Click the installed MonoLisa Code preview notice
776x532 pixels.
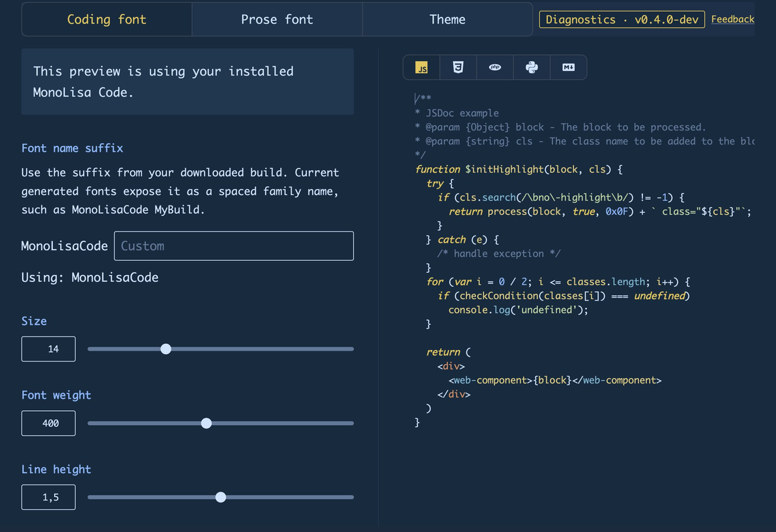(187, 82)
